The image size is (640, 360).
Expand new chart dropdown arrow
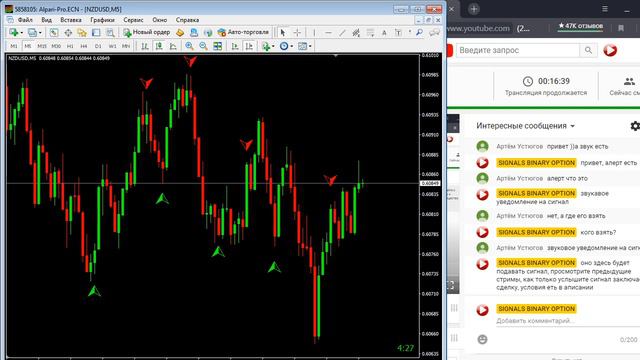pos(21,33)
